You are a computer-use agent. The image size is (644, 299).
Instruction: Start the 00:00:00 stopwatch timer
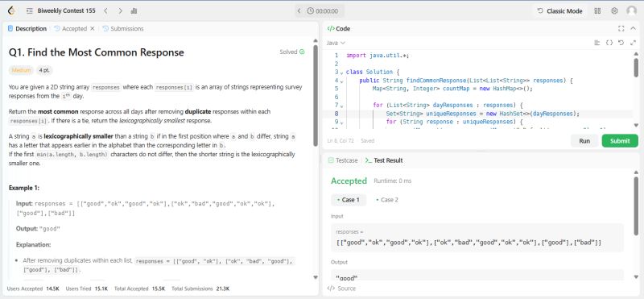(323, 11)
